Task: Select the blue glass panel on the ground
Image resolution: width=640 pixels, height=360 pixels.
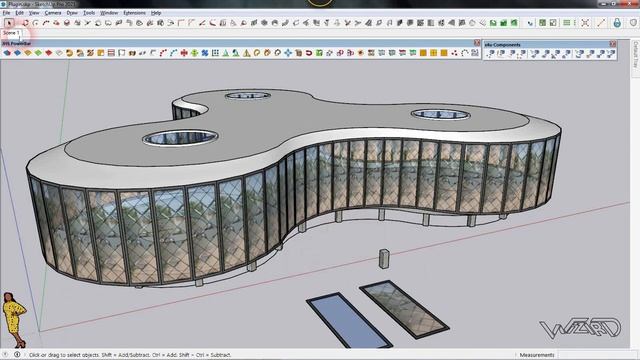Action: pos(349,320)
